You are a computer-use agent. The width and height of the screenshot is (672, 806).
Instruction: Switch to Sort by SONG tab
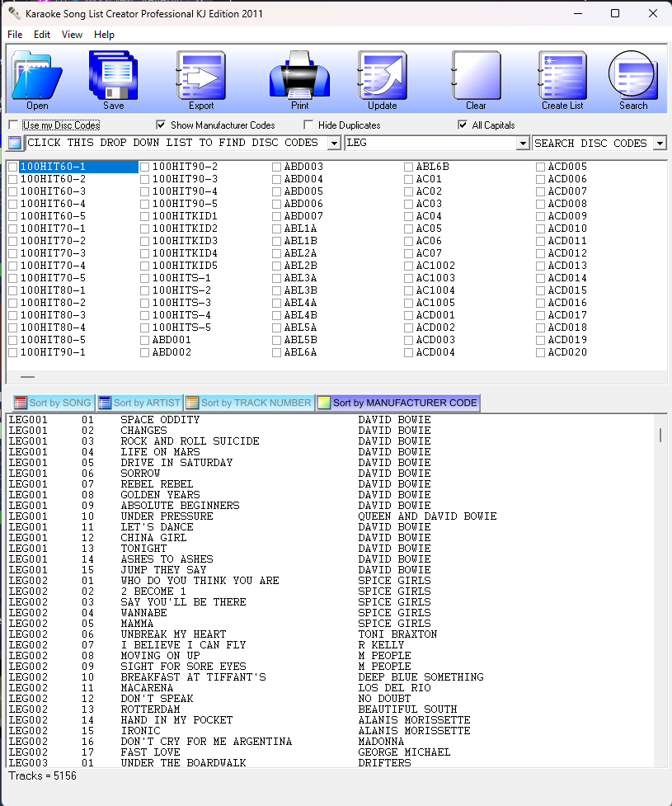coord(53,403)
